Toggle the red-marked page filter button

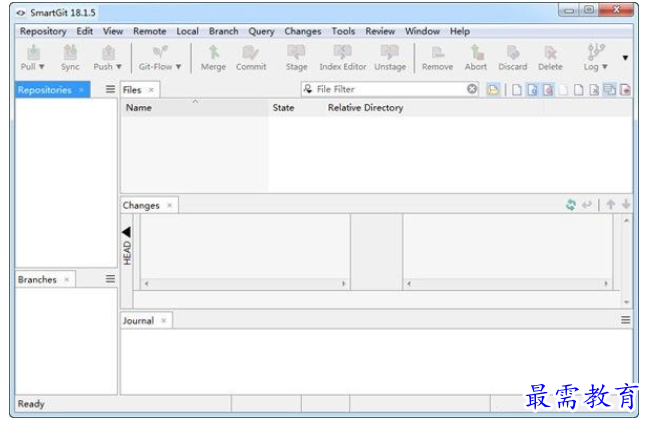(x=548, y=90)
